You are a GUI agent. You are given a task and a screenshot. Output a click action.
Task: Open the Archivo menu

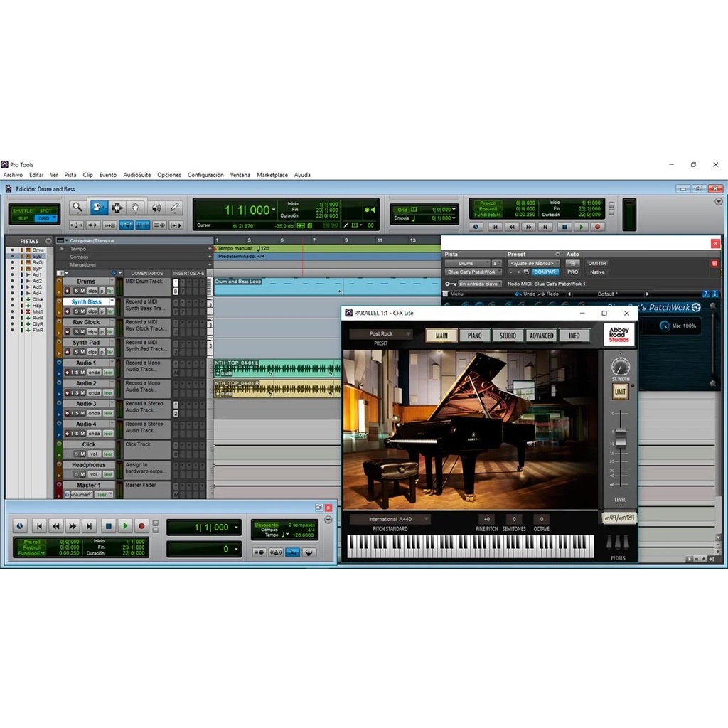point(13,175)
